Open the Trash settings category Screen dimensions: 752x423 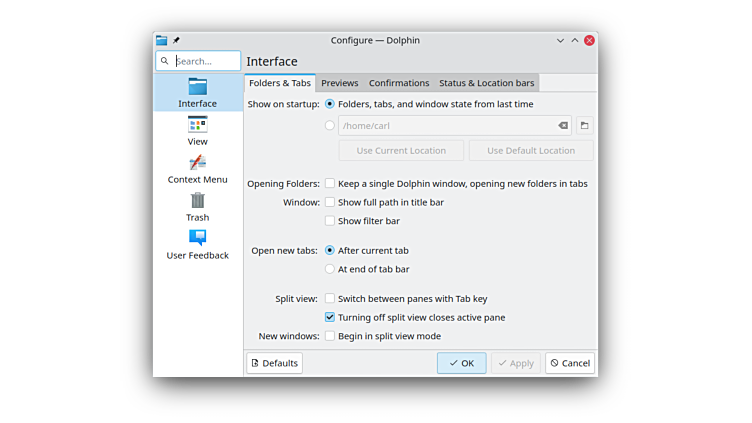coord(197,202)
